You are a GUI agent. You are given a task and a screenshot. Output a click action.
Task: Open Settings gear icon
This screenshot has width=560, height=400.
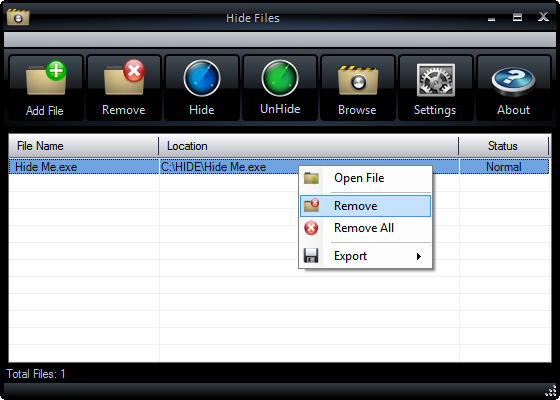click(x=436, y=80)
